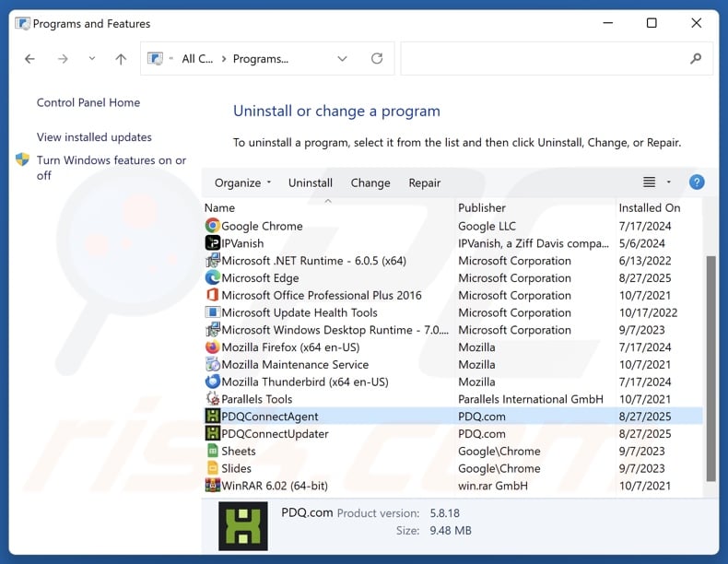Screen dimensions: 728x564
Task: Sort by the Publisher column header
Action: pyautogui.click(x=482, y=208)
